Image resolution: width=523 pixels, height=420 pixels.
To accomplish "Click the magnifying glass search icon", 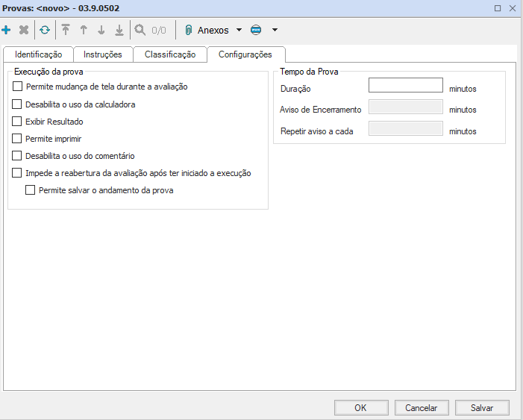I will [x=140, y=31].
